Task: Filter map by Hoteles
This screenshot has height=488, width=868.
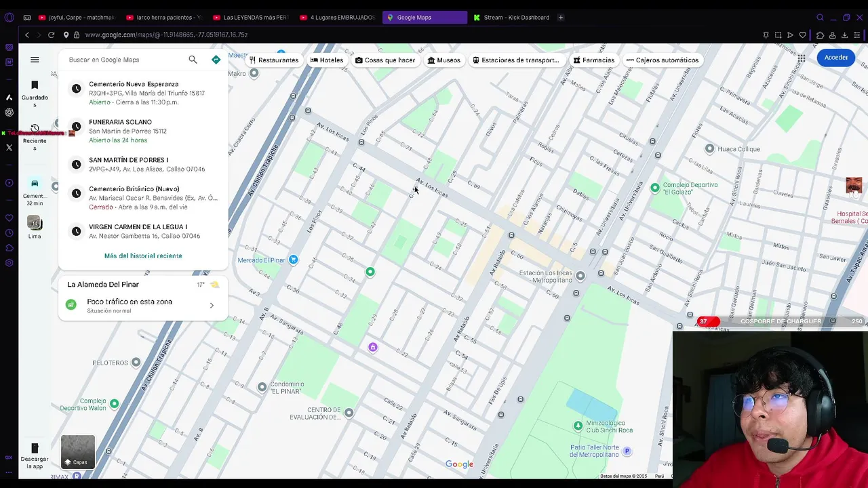Action: pos(327,60)
